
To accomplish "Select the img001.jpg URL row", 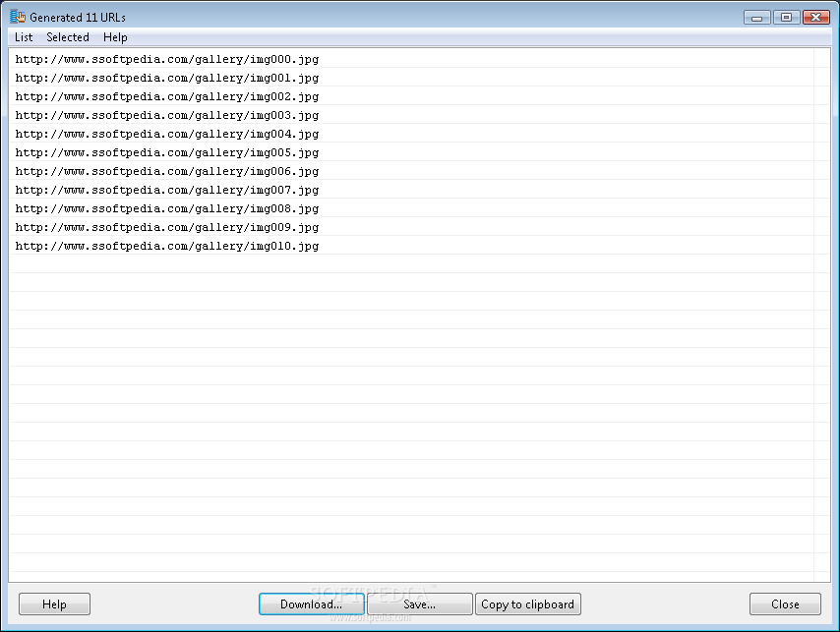I will 411,78.
